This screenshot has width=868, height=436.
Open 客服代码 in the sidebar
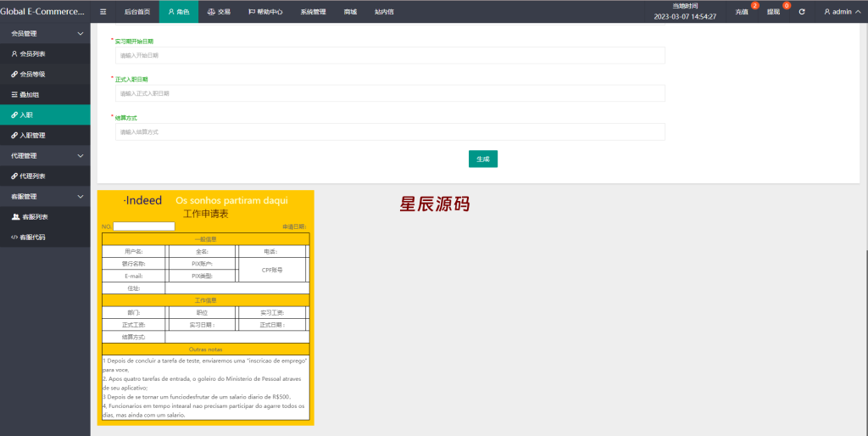(45, 238)
